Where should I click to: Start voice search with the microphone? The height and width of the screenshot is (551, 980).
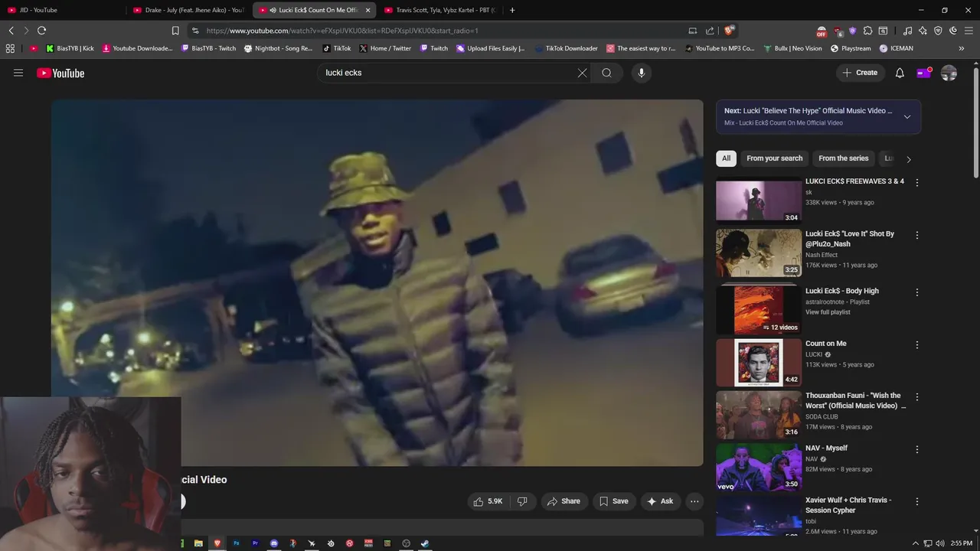tap(642, 73)
